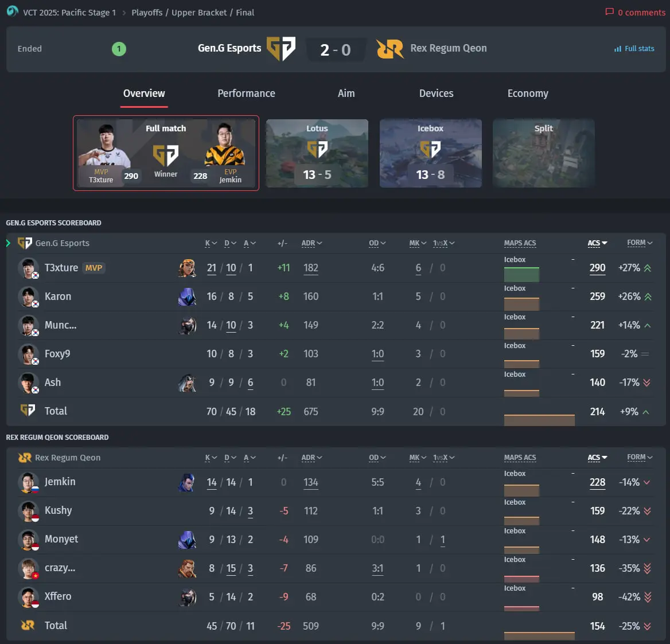Open Rex Regum Qeon team name in match header

448,48
